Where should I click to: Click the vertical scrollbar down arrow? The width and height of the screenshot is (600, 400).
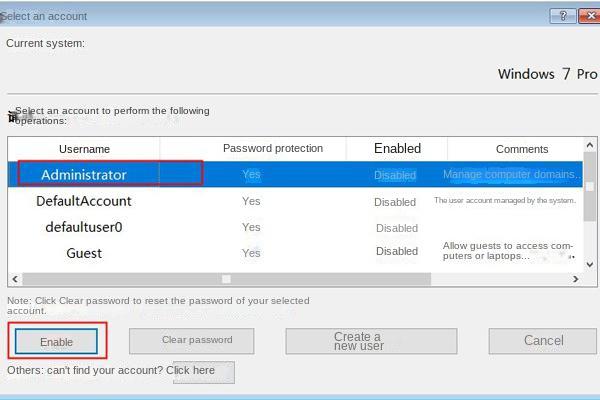pos(590,264)
